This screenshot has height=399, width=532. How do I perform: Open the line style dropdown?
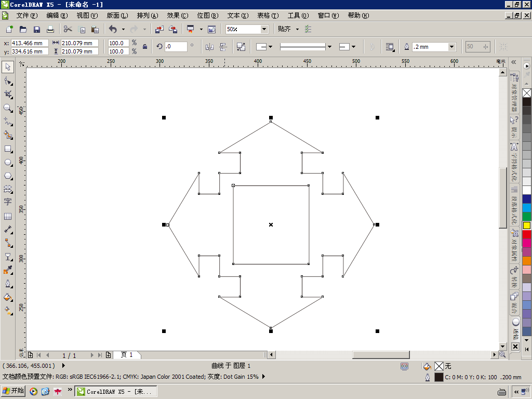(x=329, y=47)
